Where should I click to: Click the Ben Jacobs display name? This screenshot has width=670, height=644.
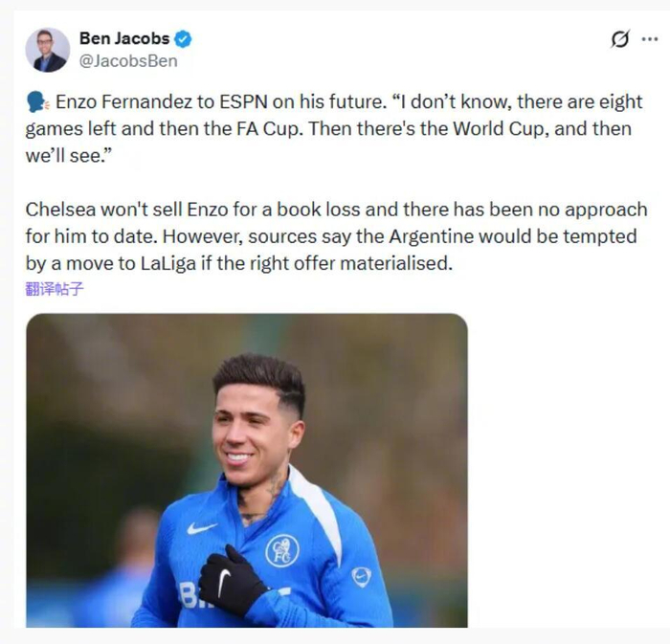pos(123,39)
